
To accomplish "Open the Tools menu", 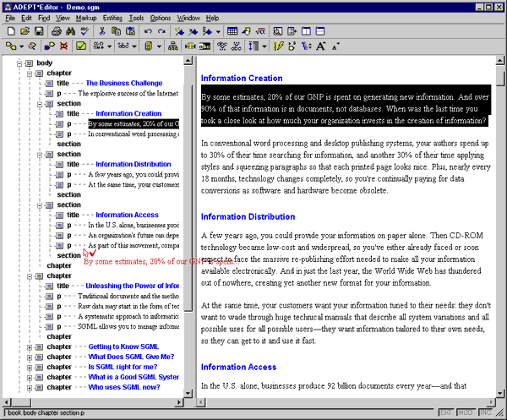I will coord(136,18).
